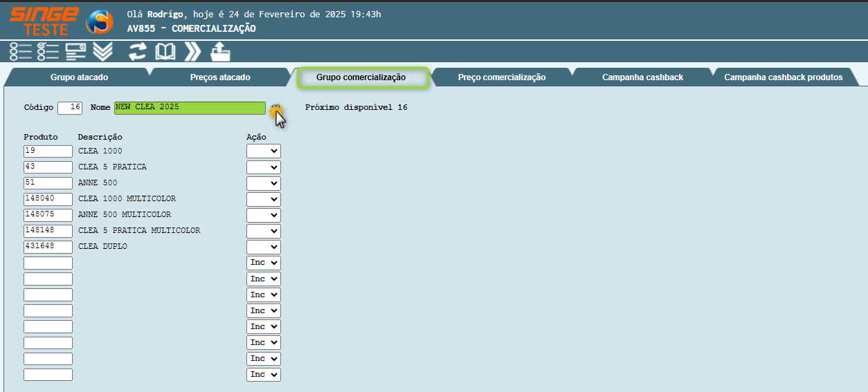868x392 pixels.
Task: Click the checked list icon in the toolbar
Action: point(48,52)
